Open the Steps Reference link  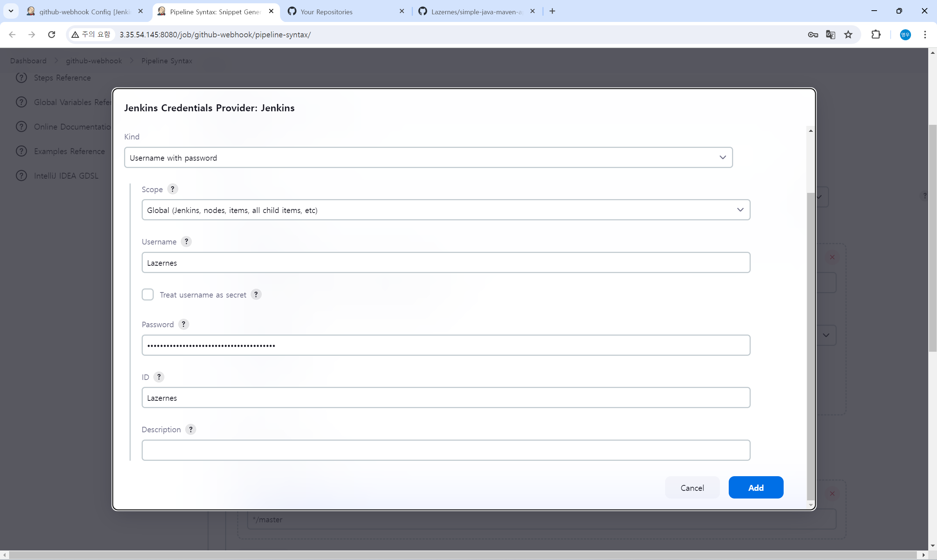(x=62, y=77)
